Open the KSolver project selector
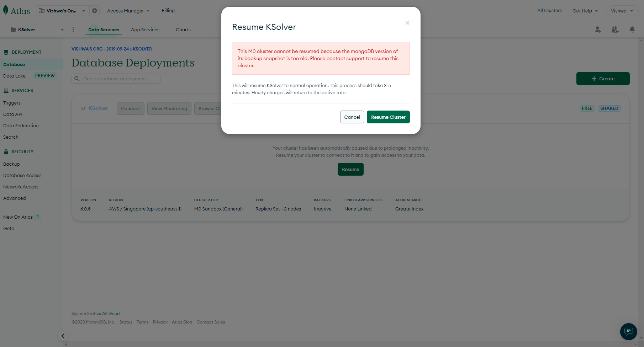 coord(37,30)
